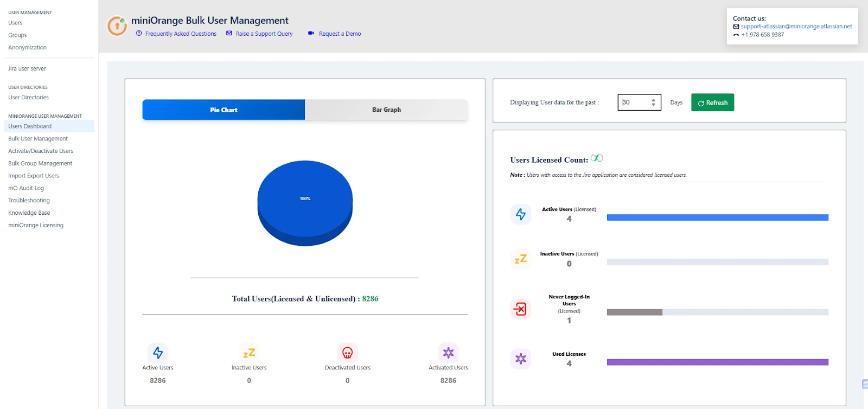
Task: Open mO Audit Log in the sidebar
Action: [x=26, y=188]
